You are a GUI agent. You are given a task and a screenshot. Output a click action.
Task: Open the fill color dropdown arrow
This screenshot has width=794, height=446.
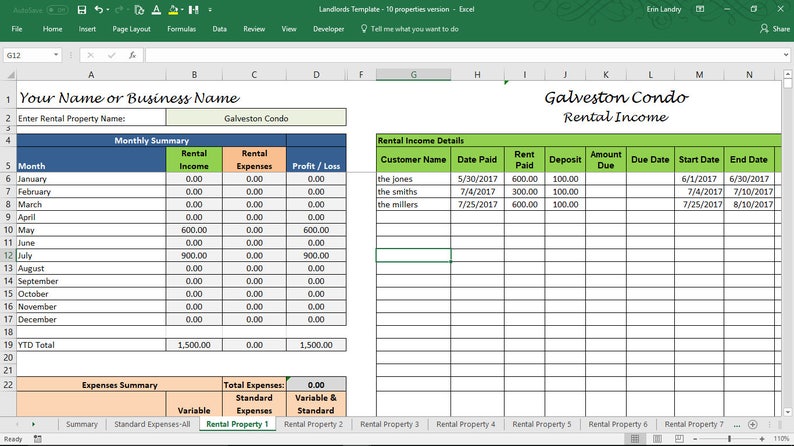point(181,10)
